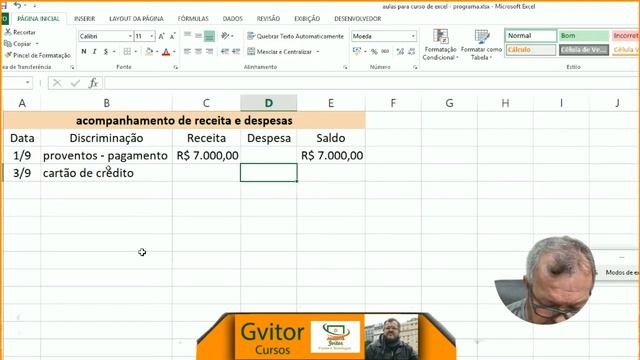
Task: Open Formatação Condicional menu
Action: click(x=440, y=44)
